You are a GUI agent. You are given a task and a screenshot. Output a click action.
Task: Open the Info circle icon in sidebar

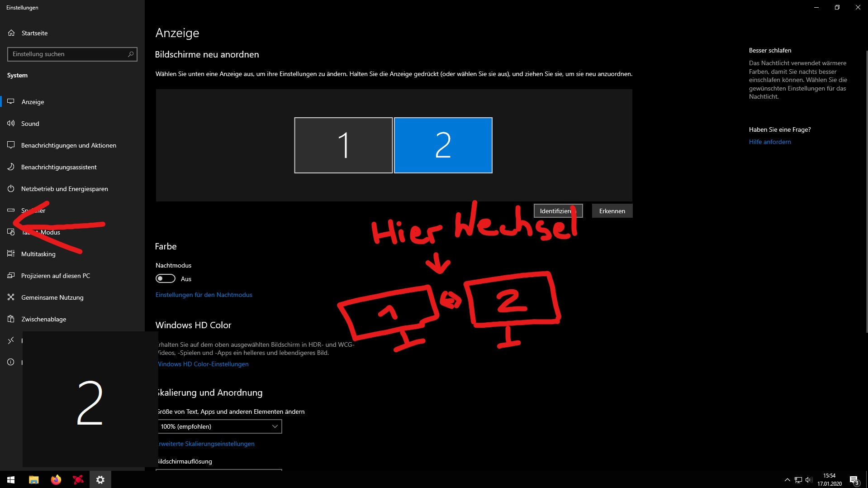[11, 362]
